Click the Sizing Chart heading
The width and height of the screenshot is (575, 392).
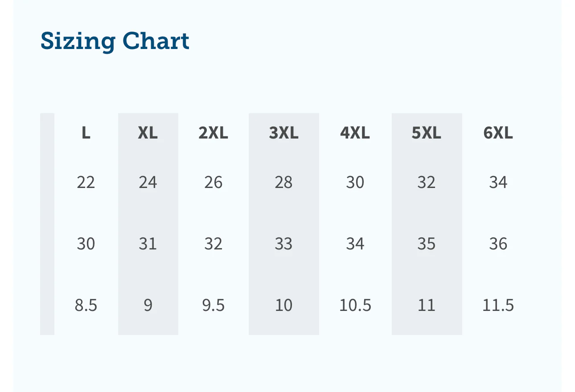pyautogui.click(x=115, y=41)
